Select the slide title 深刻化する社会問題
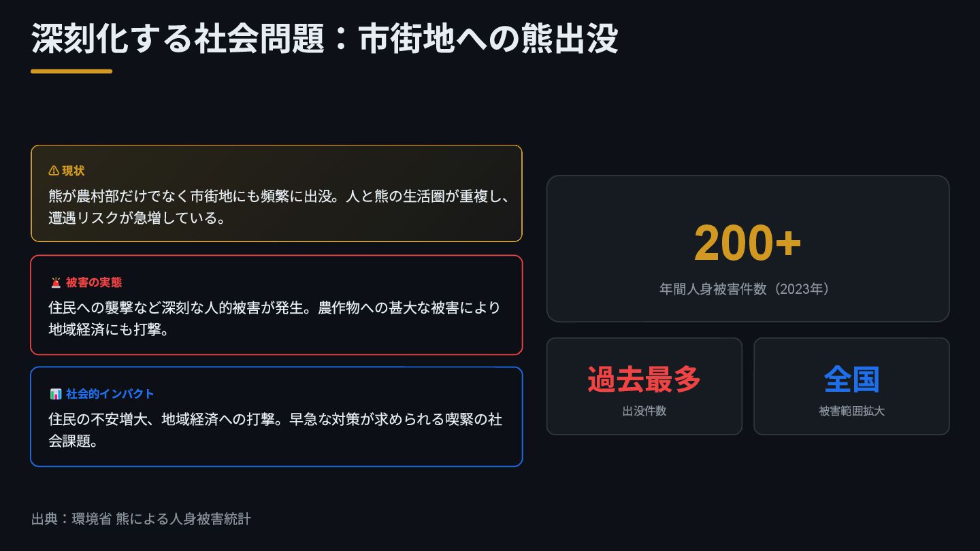This screenshot has width=980, height=551. coord(178,39)
